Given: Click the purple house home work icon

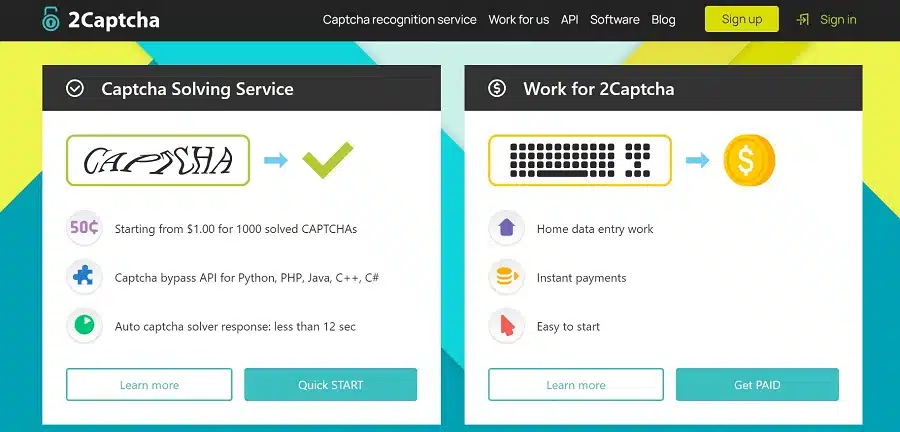Looking at the screenshot, I should (x=506, y=228).
